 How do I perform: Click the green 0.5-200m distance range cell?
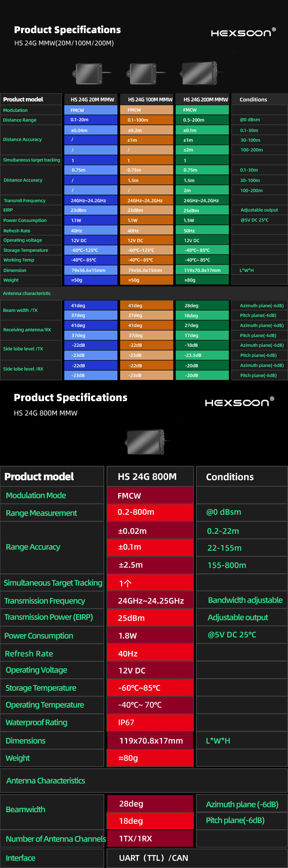(202, 120)
